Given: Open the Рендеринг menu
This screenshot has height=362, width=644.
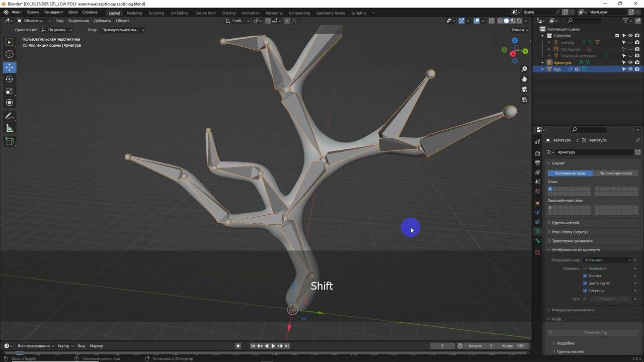Looking at the screenshot, I should pos(54,12).
